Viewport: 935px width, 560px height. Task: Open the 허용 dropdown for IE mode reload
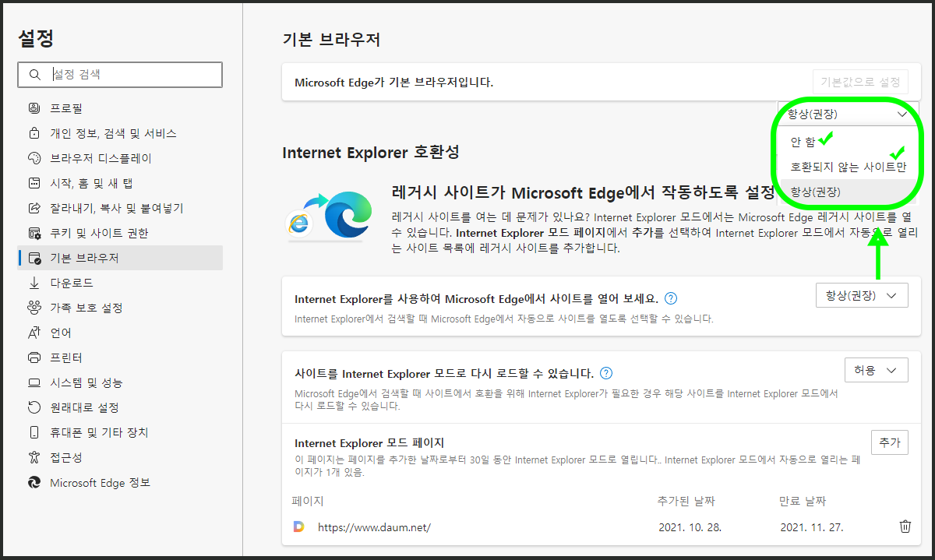(x=877, y=370)
